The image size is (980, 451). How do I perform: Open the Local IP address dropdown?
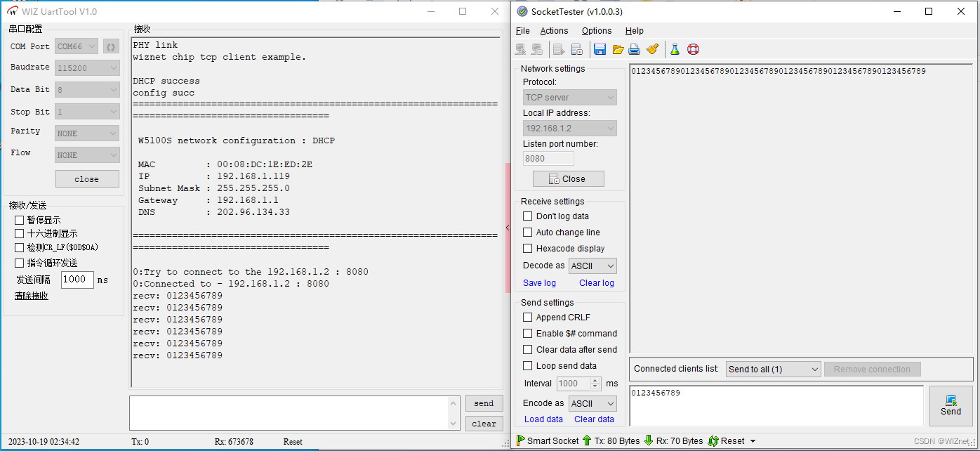(570, 129)
